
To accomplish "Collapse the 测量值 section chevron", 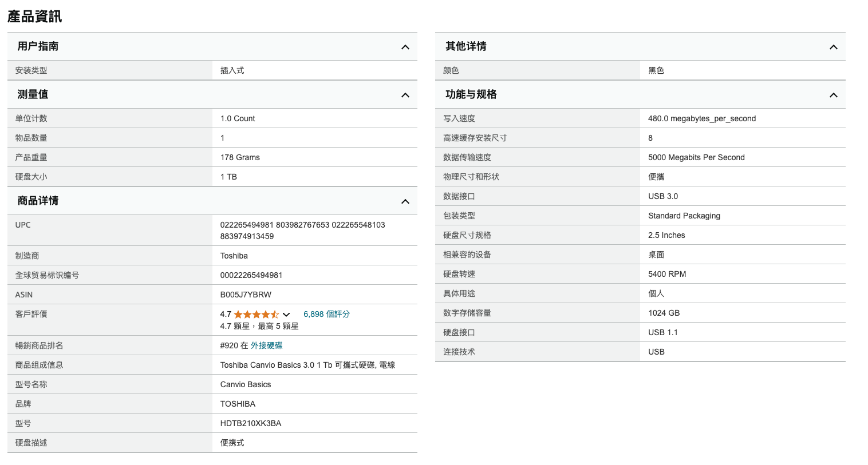I will pyautogui.click(x=405, y=95).
